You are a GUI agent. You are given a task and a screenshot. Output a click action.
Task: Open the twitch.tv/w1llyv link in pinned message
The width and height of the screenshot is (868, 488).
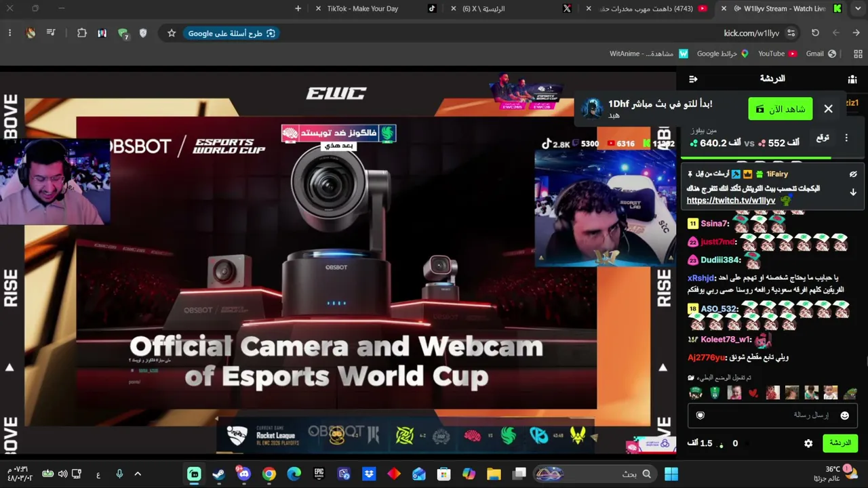pyautogui.click(x=731, y=201)
